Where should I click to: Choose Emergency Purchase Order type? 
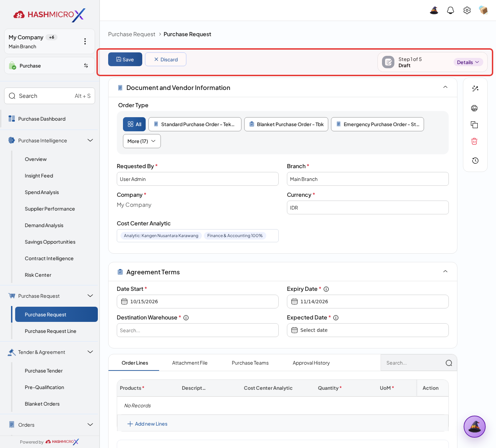tap(378, 124)
